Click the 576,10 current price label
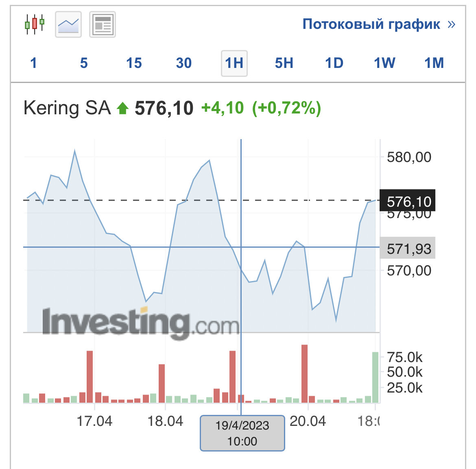Viewport: 476px width, 469px height. (407, 201)
